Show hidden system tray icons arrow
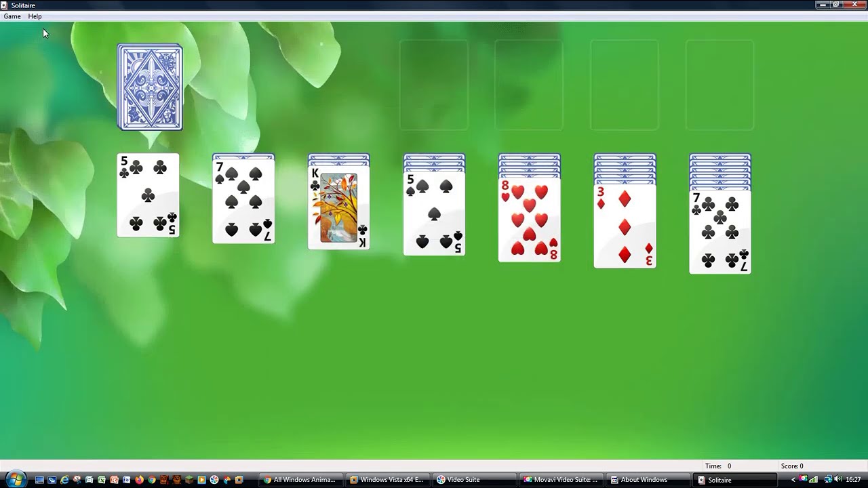This screenshot has height=488, width=868. [793, 480]
